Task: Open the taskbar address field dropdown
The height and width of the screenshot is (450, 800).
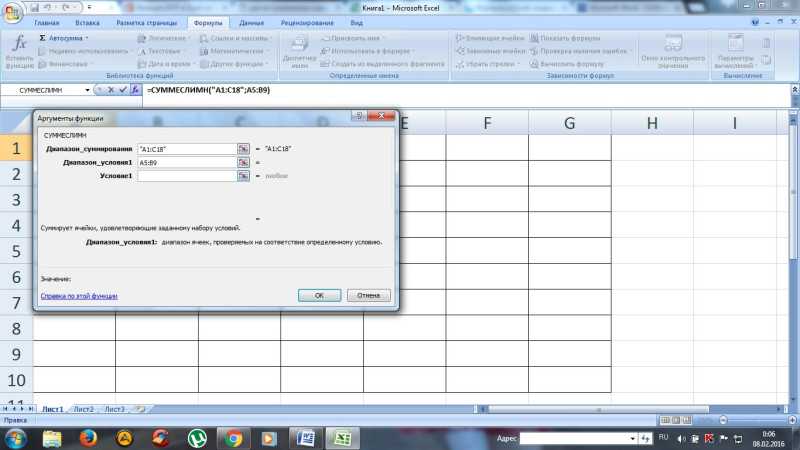Action: coord(632,438)
